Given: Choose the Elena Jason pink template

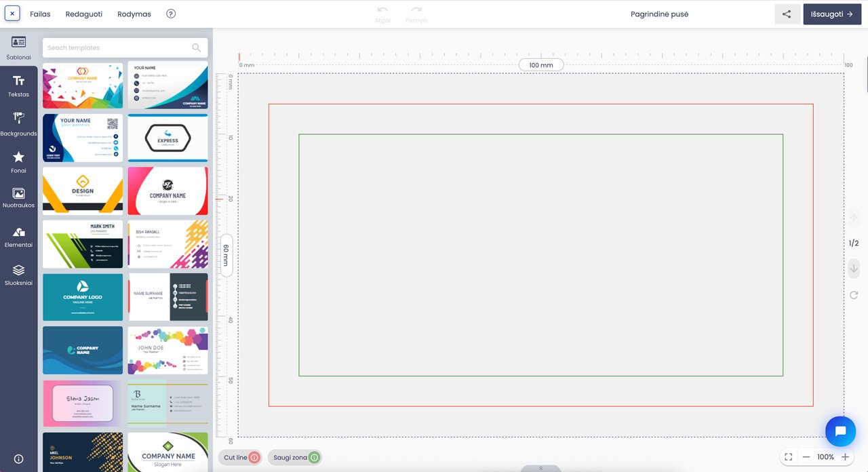Looking at the screenshot, I should pos(83,404).
